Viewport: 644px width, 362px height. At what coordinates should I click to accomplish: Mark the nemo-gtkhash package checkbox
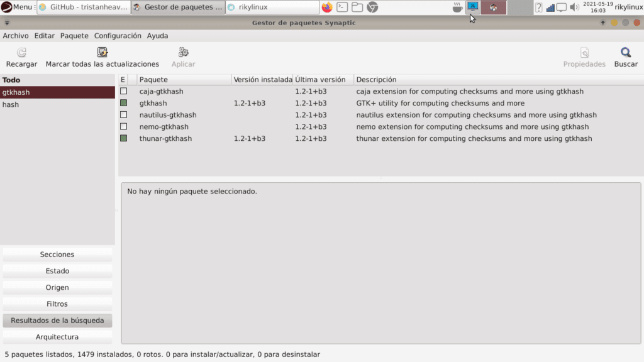tap(124, 126)
